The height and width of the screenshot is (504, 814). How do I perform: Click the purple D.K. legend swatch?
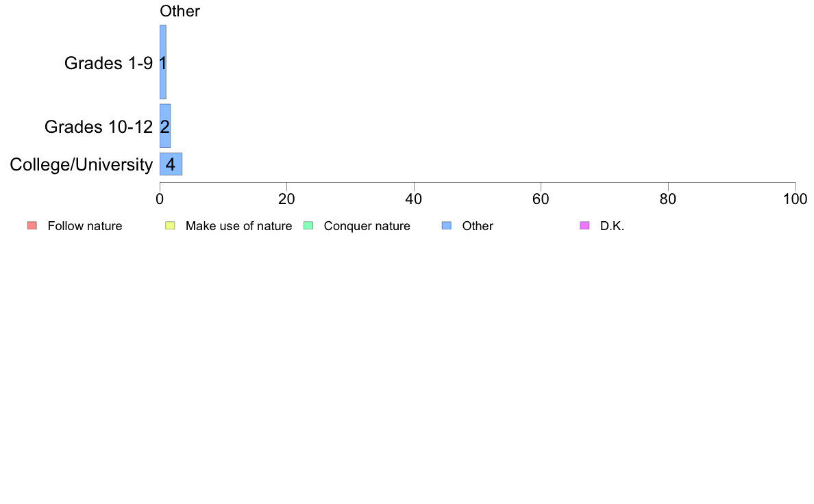(584, 225)
